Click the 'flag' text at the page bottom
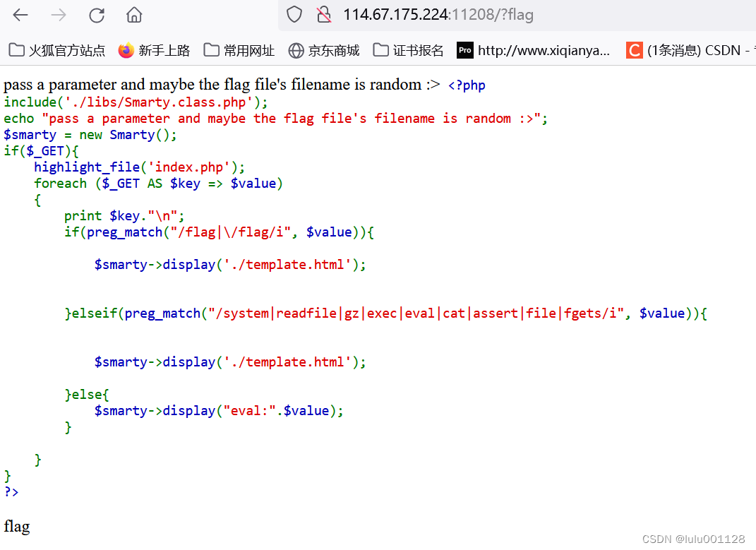The width and height of the screenshot is (756, 550). click(x=16, y=527)
